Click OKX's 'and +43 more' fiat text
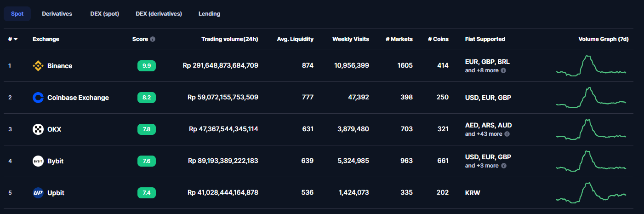Viewport: 644px width, 214px height. click(484, 134)
